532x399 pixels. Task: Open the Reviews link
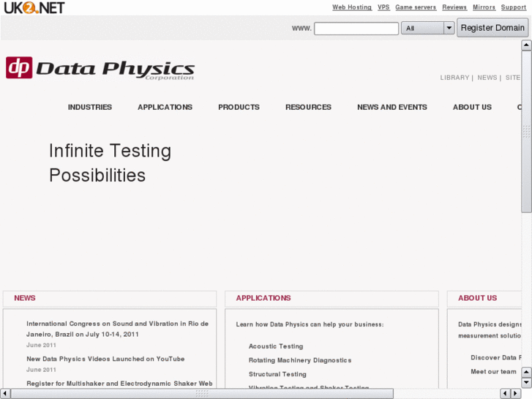pyautogui.click(x=454, y=7)
